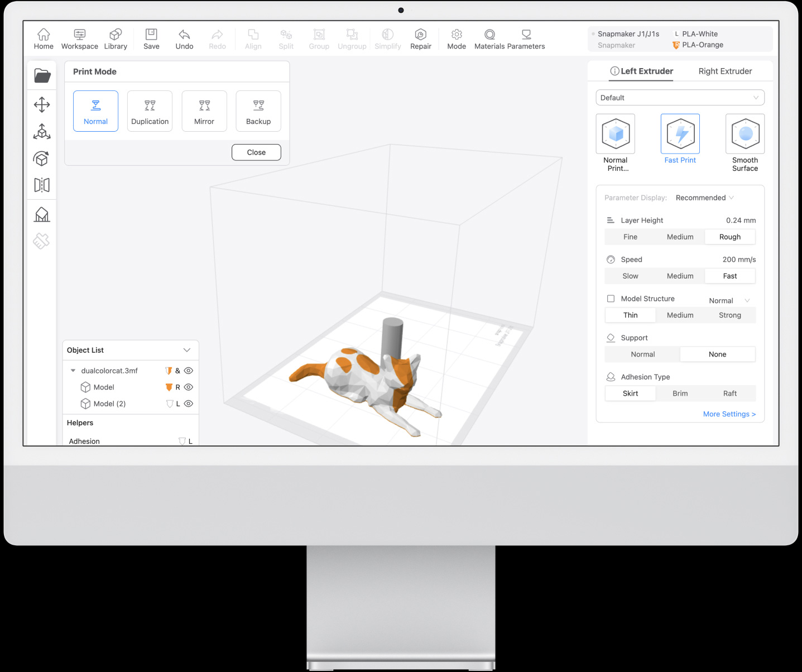
Task: Change Adhesion helper extruder (L)
Action: [185, 441]
